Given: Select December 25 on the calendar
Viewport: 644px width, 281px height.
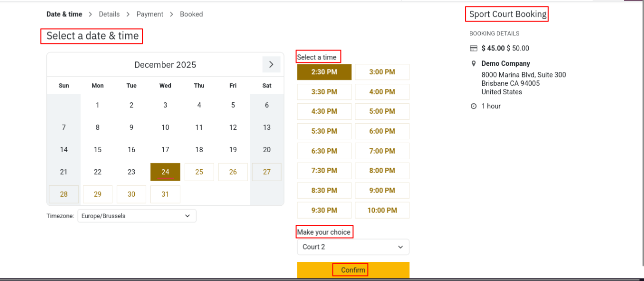Looking at the screenshot, I should coord(199,172).
